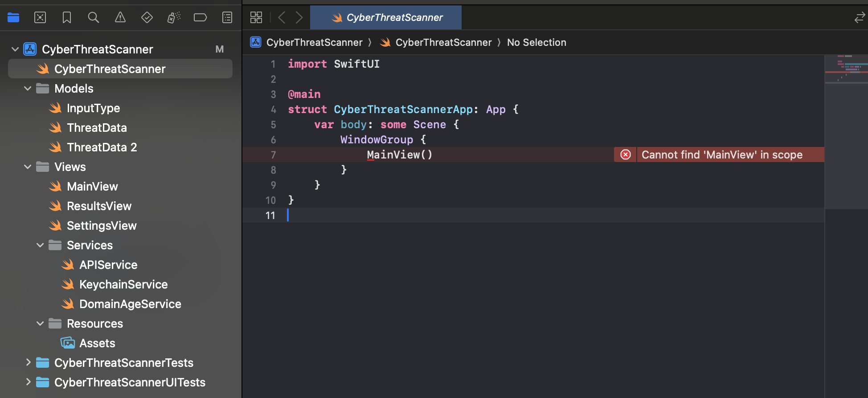Open the Report navigator
868x398 pixels.
coord(227,17)
